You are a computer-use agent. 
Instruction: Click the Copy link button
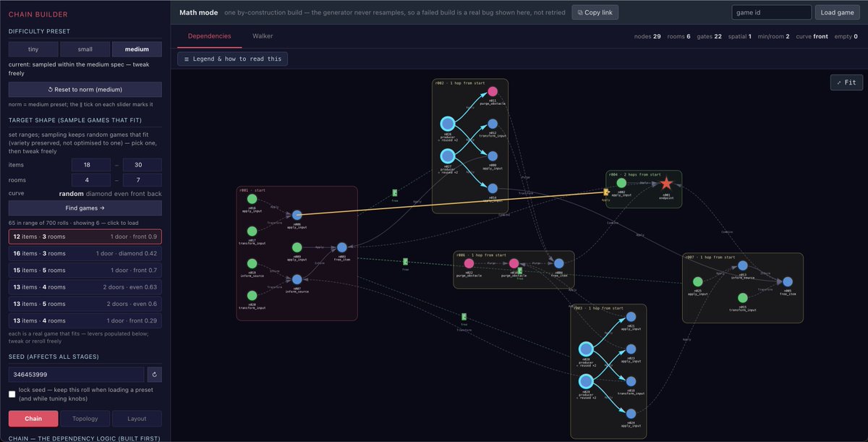click(595, 12)
